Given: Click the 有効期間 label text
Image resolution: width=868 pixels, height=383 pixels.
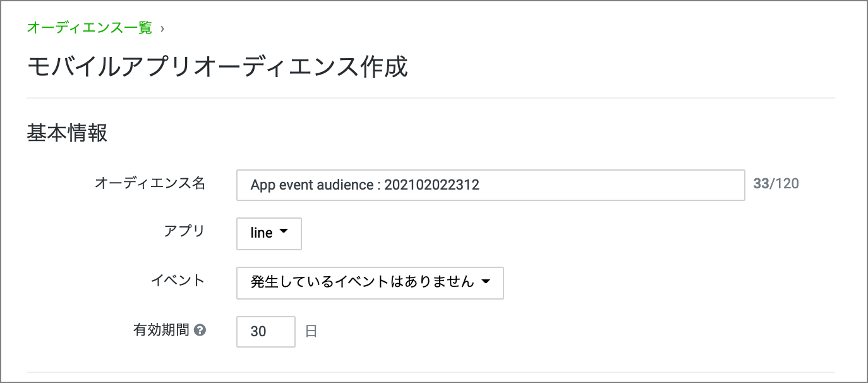Looking at the screenshot, I should 161,330.
